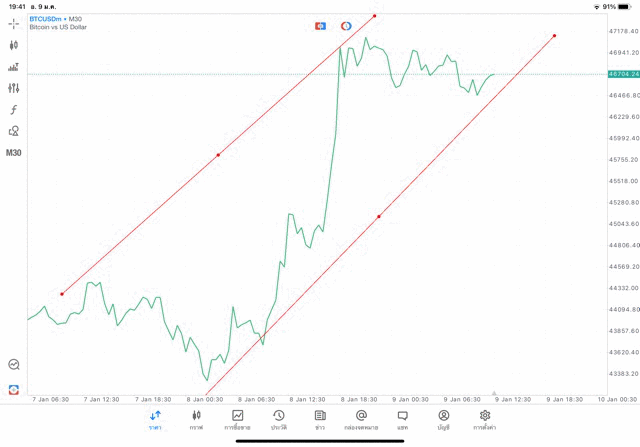The width and height of the screenshot is (640, 447).
Task: Open the ประวัติ history tab
Action: point(279,419)
